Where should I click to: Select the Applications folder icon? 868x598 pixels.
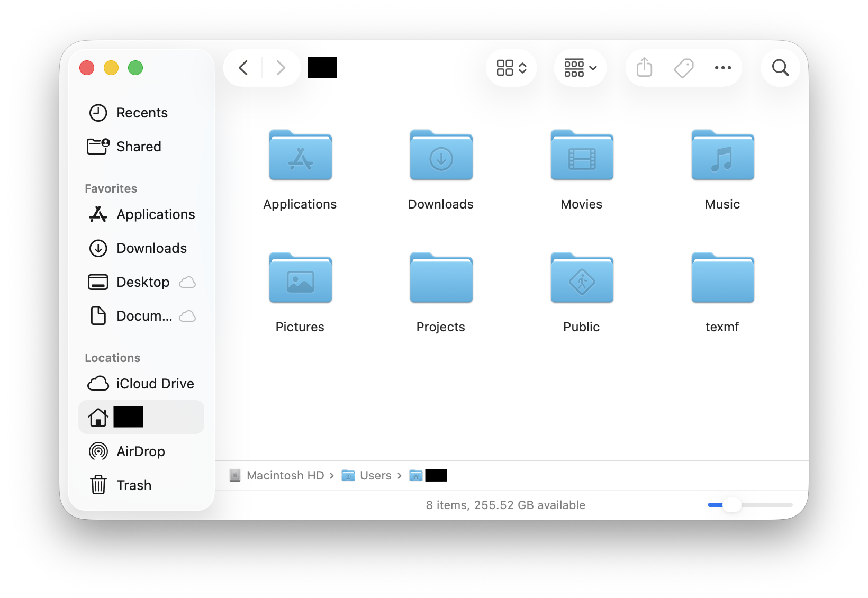click(x=301, y=155)
